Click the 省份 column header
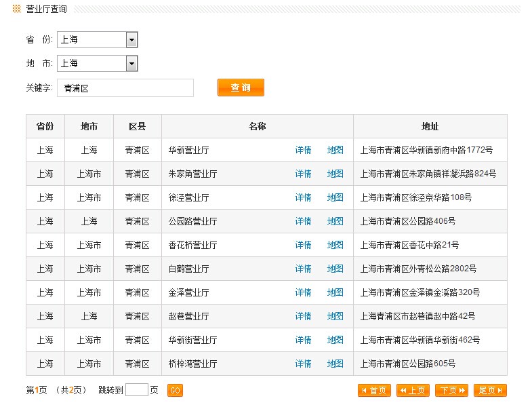 click(x=45, y=126)
